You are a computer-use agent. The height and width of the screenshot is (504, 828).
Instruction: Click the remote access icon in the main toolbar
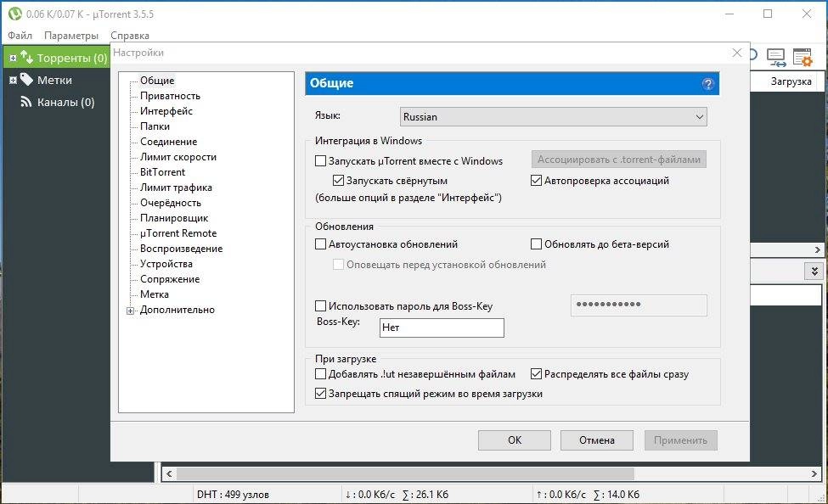[x=776, y=57]
